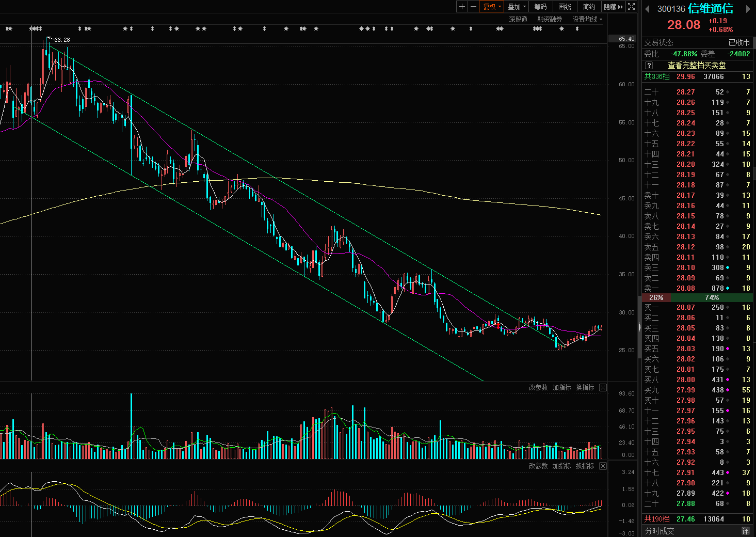Open 查看完整档买卖盘 link

pyautogui.click(x=697, y=65)
